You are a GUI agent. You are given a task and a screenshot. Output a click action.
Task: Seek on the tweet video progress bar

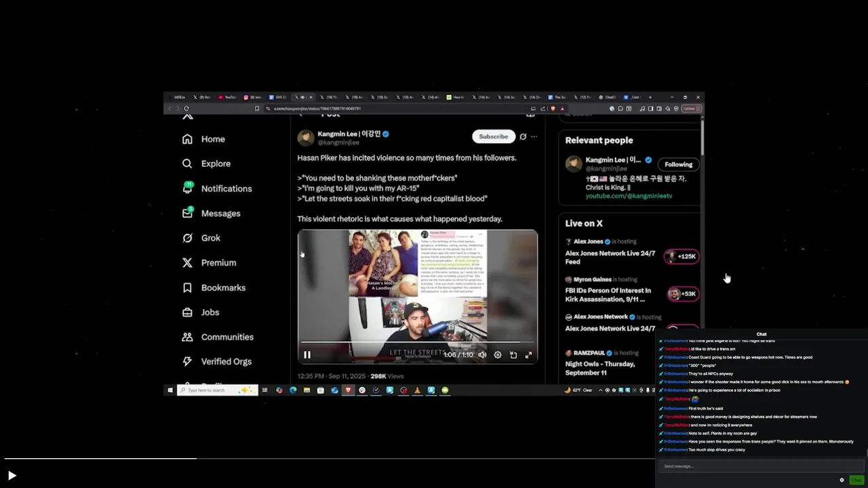click(x=418, y=342)
